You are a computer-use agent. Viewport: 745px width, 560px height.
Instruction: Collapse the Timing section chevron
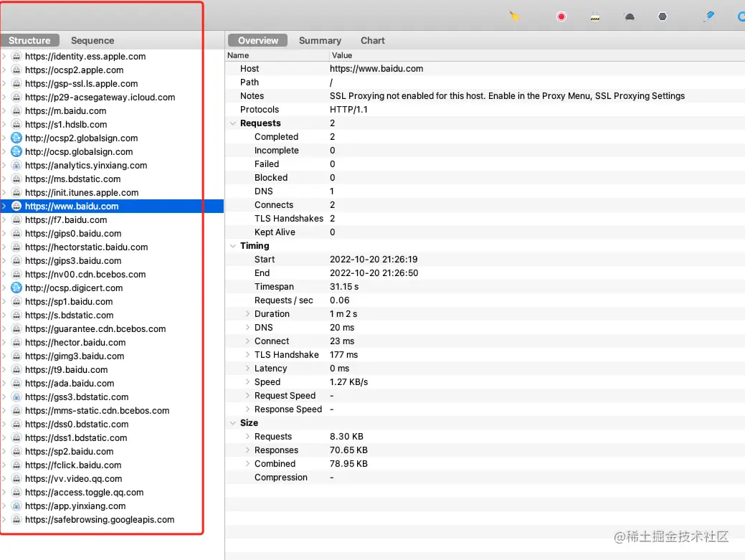233,245
